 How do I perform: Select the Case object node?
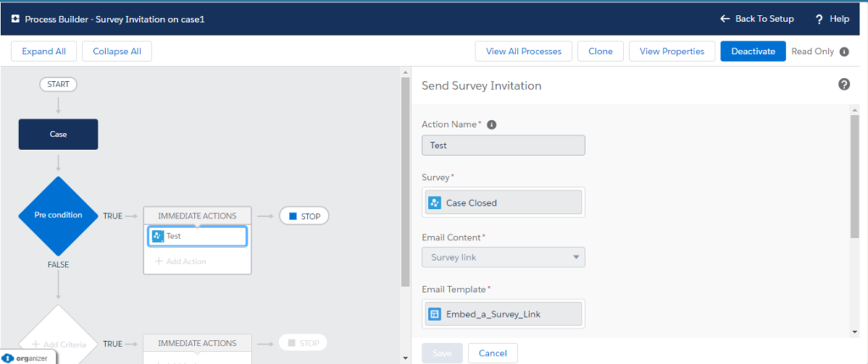(58, 134)
